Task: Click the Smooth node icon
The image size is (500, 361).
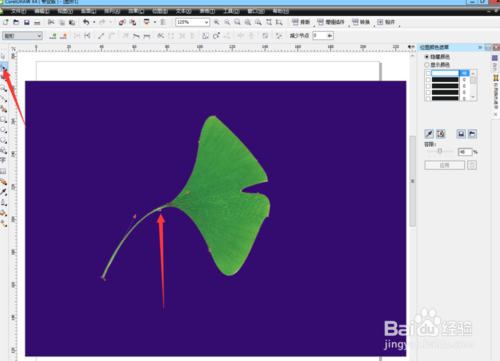Action: tap(136, 36)
